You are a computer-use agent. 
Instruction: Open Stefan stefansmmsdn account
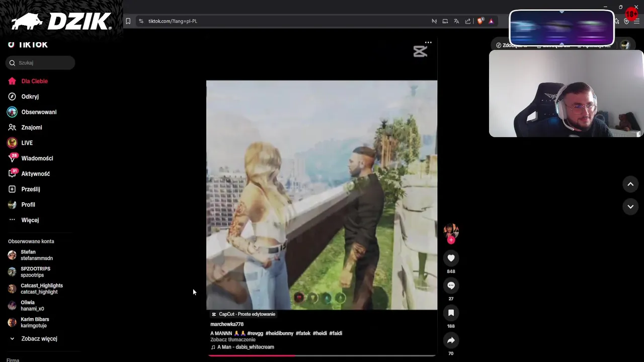click(30, 255)
